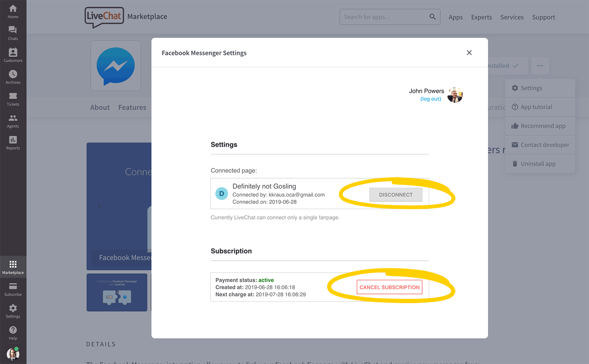Select Uninstall app menu entry
This screenshot has height=364, width=589.
[540, 164]
